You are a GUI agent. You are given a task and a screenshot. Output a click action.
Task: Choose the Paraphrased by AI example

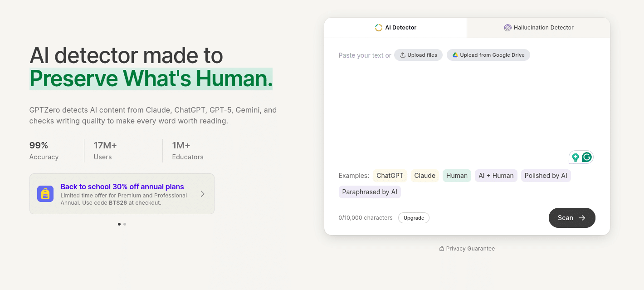[x=370, y=192]
